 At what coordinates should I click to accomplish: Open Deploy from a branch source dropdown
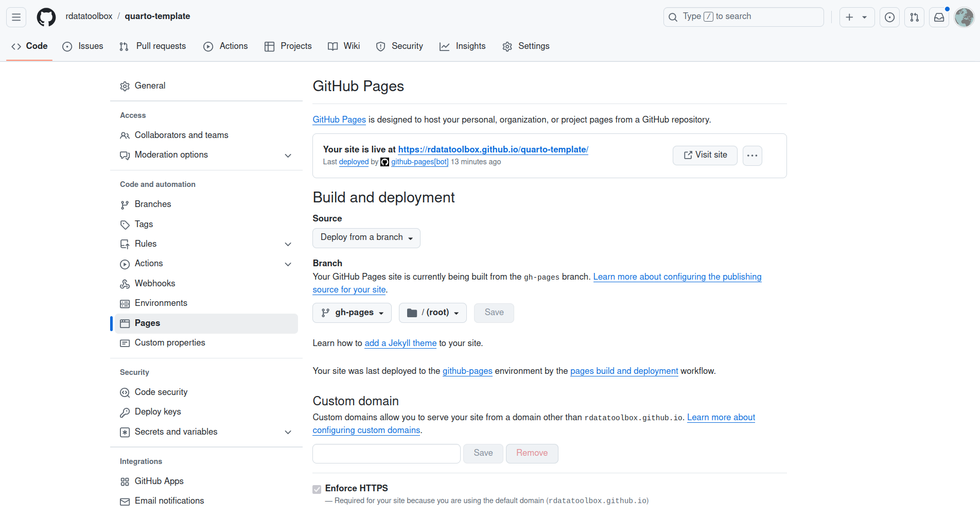coord(366,238)
